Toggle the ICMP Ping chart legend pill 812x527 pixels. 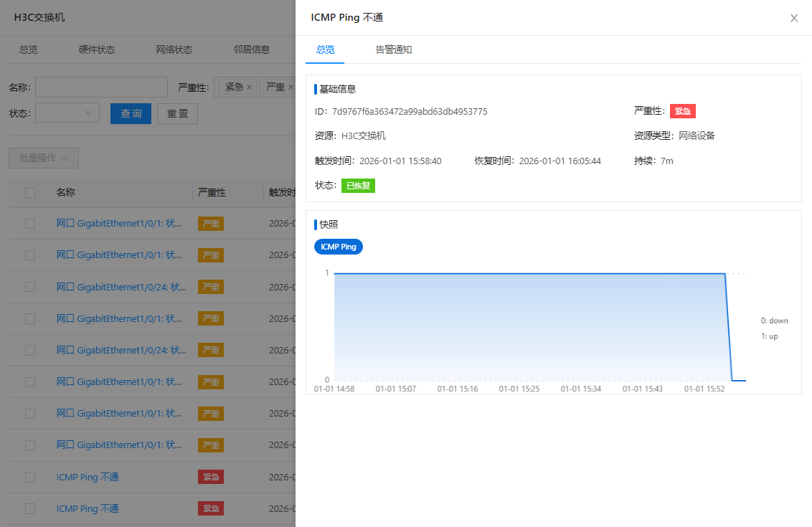(x=339, y=247)
